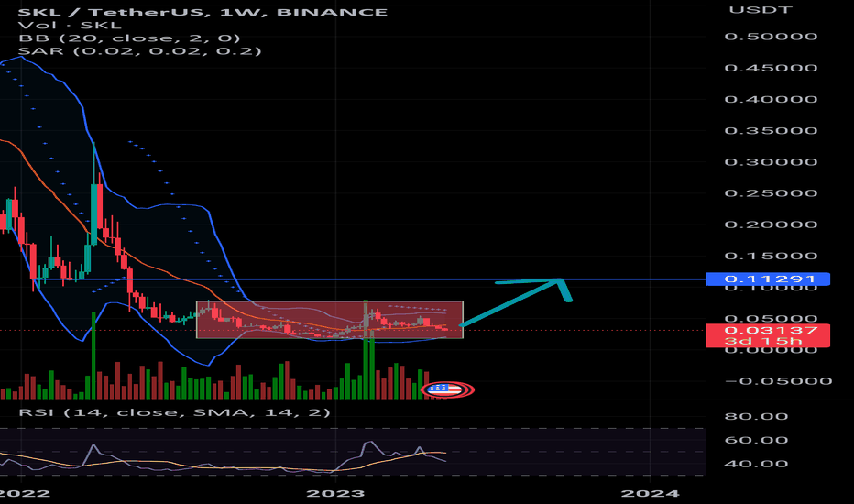This screenshot has width=854, height=504.
Task: Click the 0.45000 price axis value
Action: pos(771,68)
